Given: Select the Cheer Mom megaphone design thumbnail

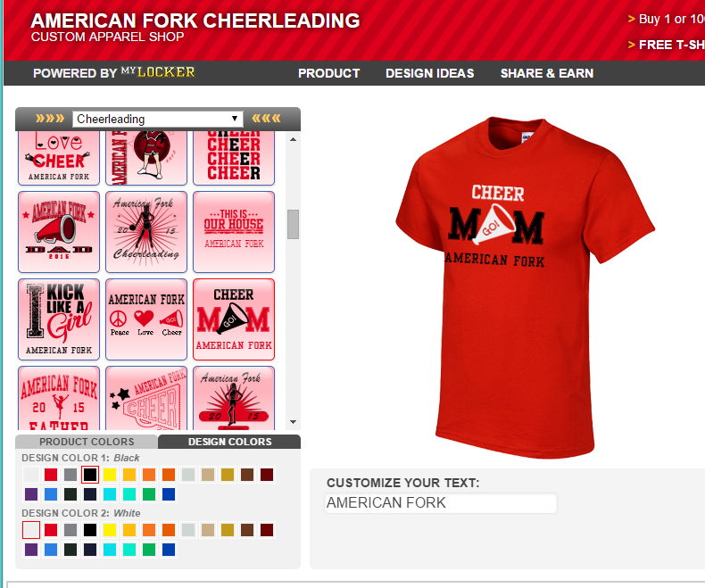Looking at the screenshot, I should 234,319.
